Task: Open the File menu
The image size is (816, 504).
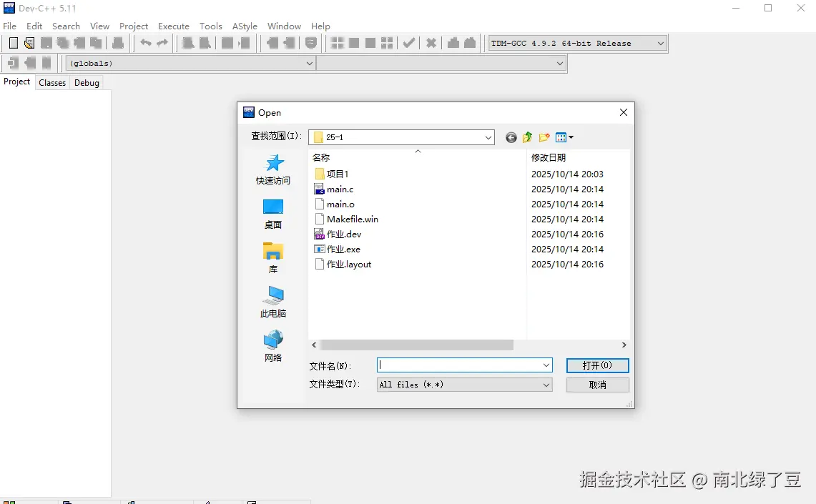Action: click(9, 26)
